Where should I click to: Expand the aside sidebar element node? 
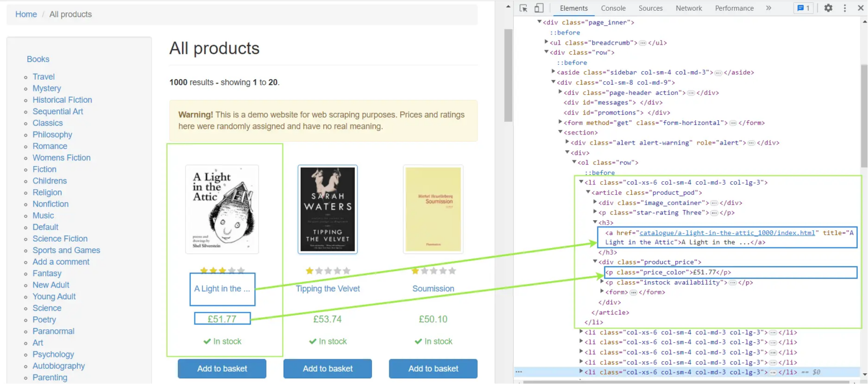click(x=553, y=72)
